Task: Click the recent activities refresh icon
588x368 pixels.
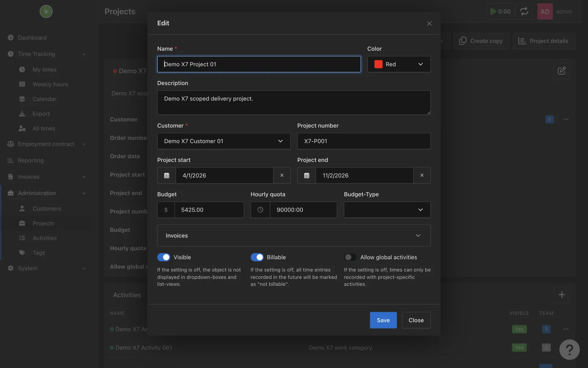Action: [x=524, y=11]
